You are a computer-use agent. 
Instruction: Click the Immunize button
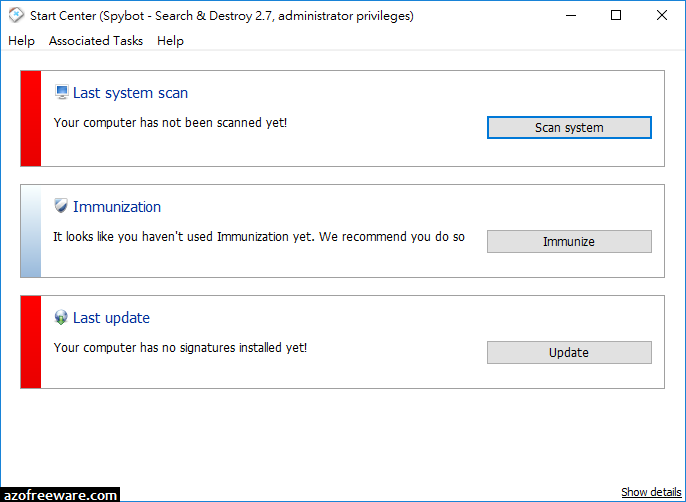coord(569,242)
